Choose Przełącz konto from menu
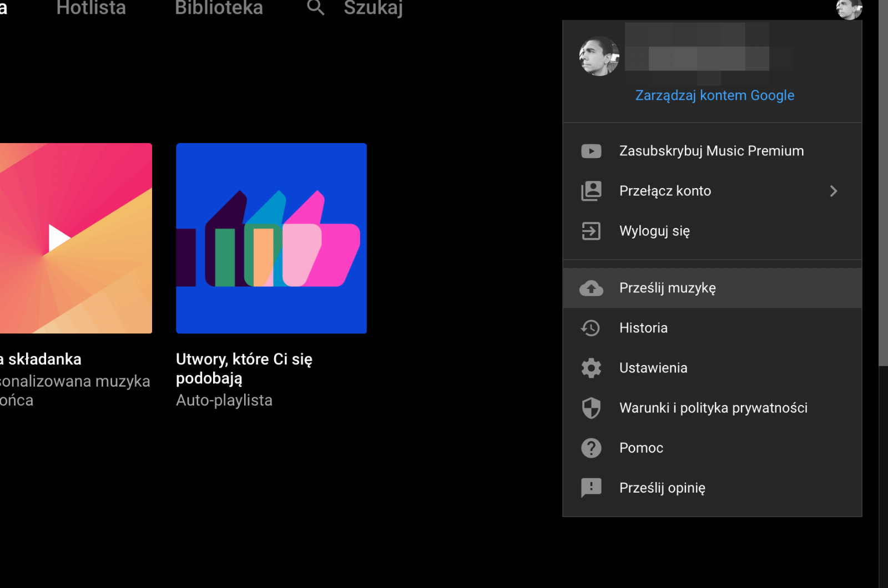The image size is (888, 588). click(712, 191)
